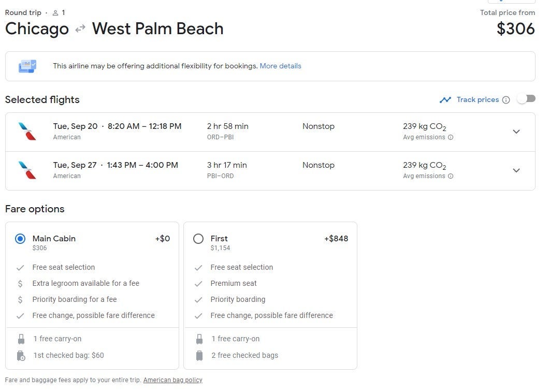Select the Main Cabin fare radio button

[x=20, y=239]
